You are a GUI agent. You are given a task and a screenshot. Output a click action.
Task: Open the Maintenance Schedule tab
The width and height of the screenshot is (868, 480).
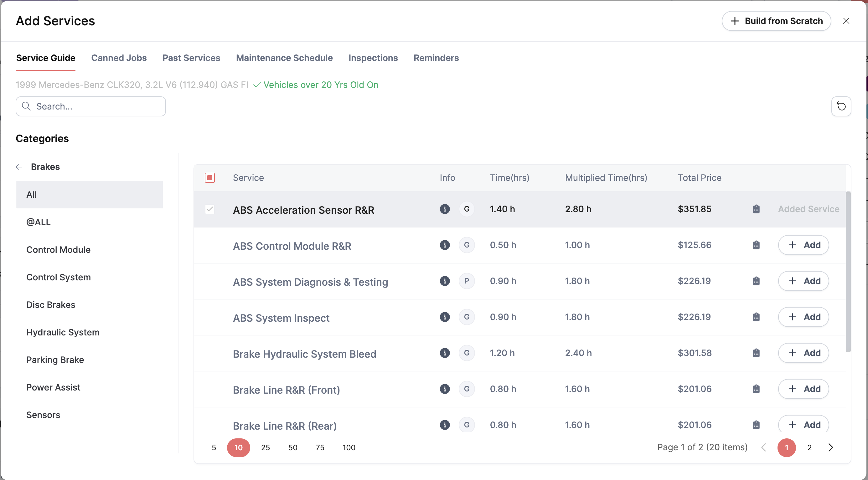coord(284,58)
